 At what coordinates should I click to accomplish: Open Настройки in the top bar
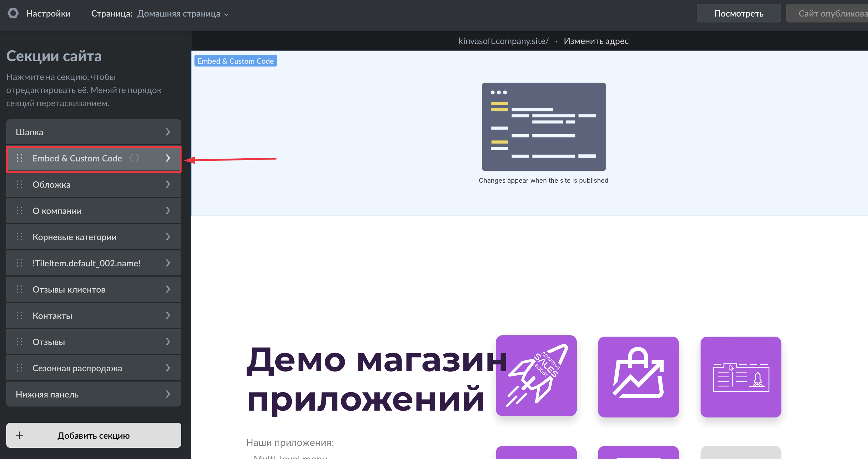point(48,14)
